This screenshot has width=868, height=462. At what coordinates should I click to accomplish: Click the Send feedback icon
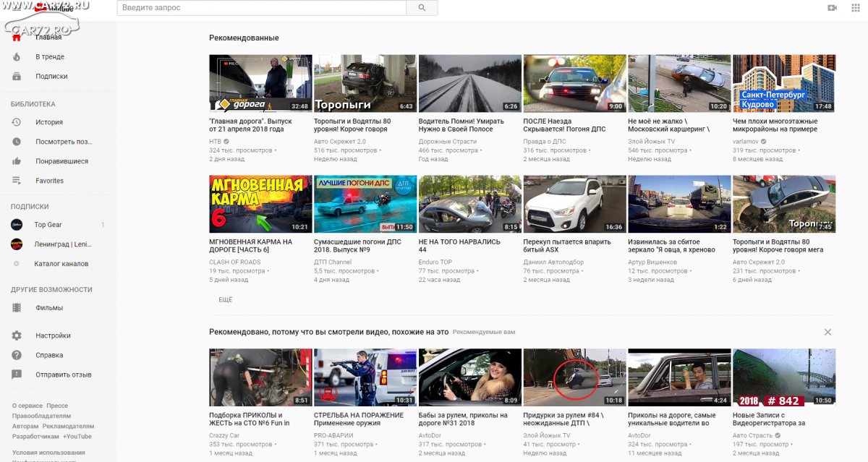pos(17,375)
